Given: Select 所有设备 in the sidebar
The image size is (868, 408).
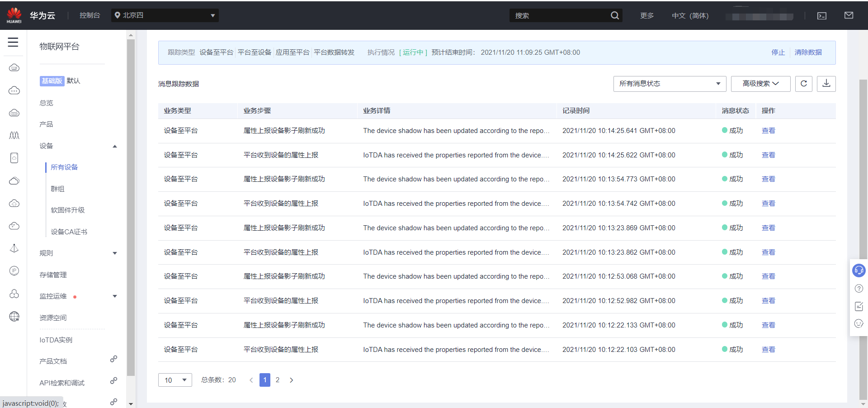Looking at the screenshot, I should pos(64,167).
